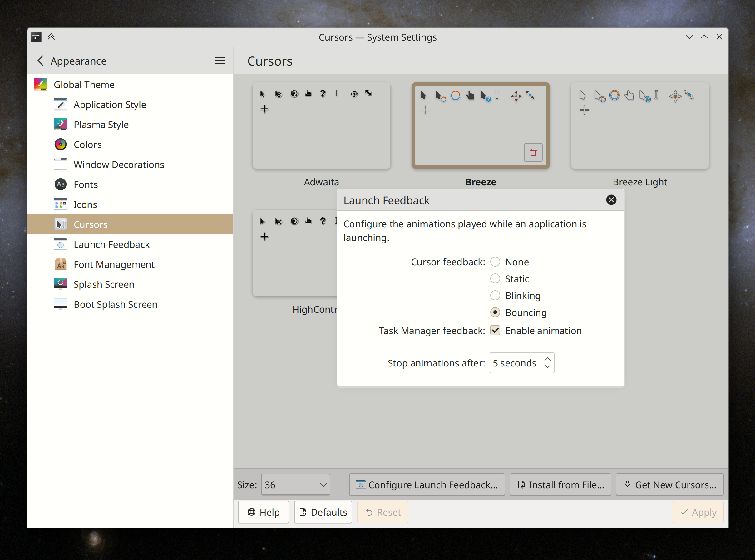Click the Splash Screen sidebar icon
This screenshot has height=560, width=755.
(60, 284)
